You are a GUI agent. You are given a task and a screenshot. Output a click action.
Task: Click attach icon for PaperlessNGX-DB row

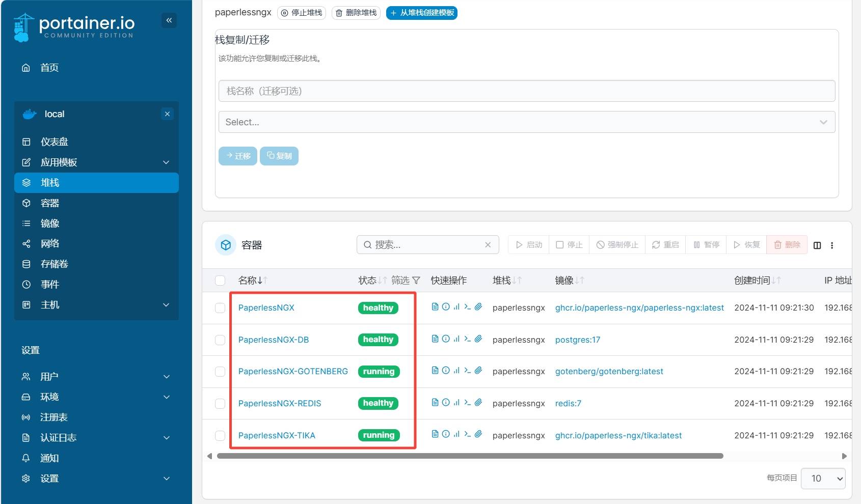point(478,339)
